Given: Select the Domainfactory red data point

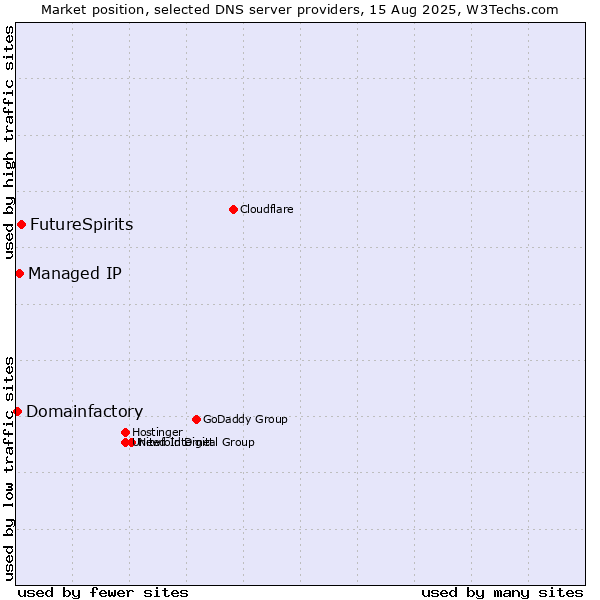Looking at the screenshot, I should pyautogui.click(x=18, y=411).
